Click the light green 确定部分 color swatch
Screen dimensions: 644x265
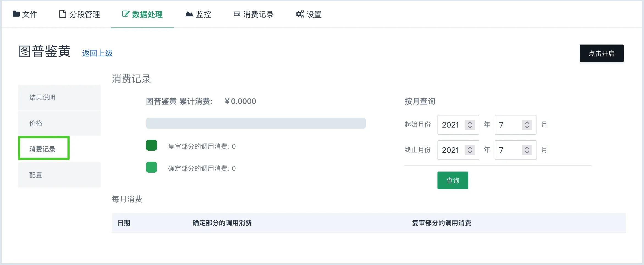(152, 167)
